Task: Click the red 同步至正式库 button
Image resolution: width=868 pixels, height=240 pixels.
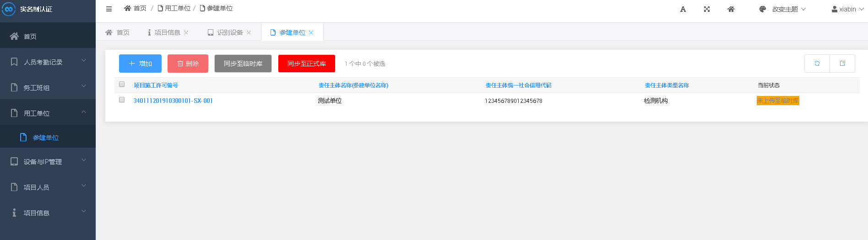Action: pos(306,64)
